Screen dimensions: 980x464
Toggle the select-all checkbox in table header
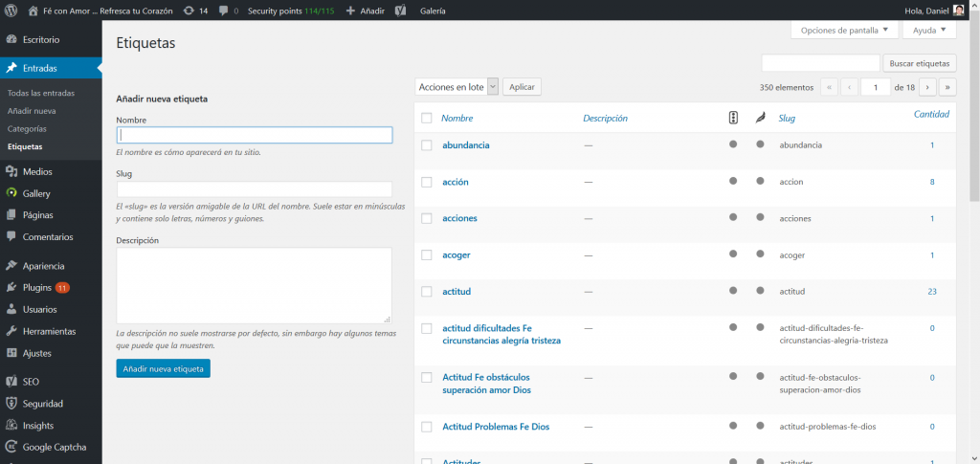tap(427, 119)
